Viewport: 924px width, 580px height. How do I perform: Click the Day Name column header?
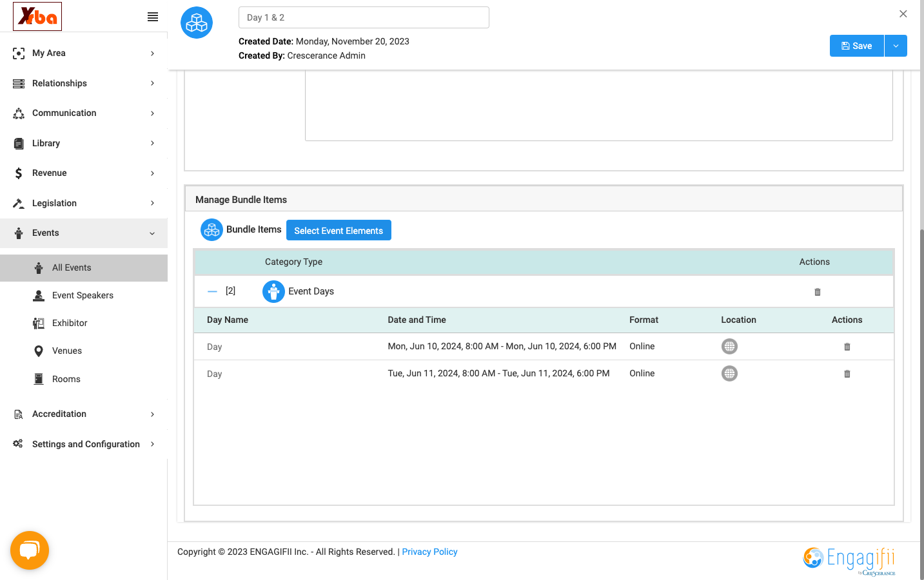(x=228, y=320)
